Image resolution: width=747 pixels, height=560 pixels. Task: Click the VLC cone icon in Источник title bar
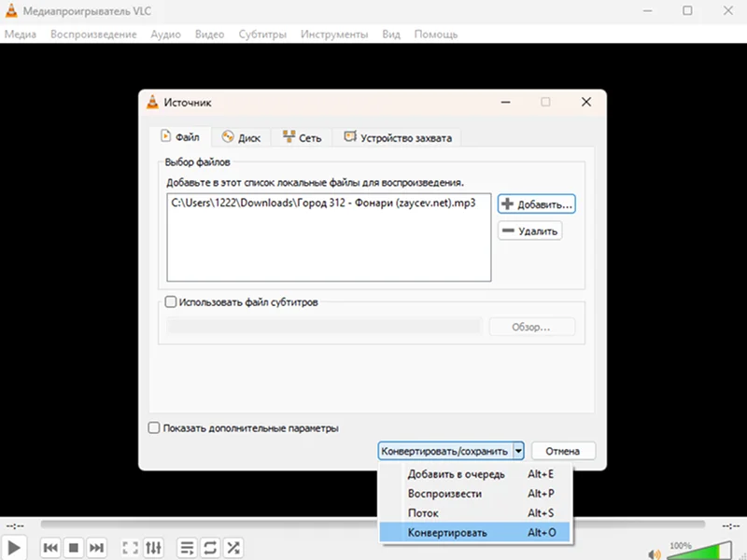[152, 102]
